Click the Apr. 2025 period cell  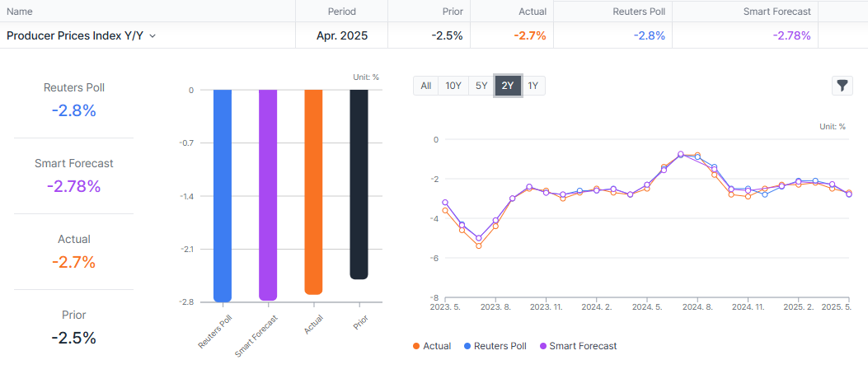pos(342,36)
